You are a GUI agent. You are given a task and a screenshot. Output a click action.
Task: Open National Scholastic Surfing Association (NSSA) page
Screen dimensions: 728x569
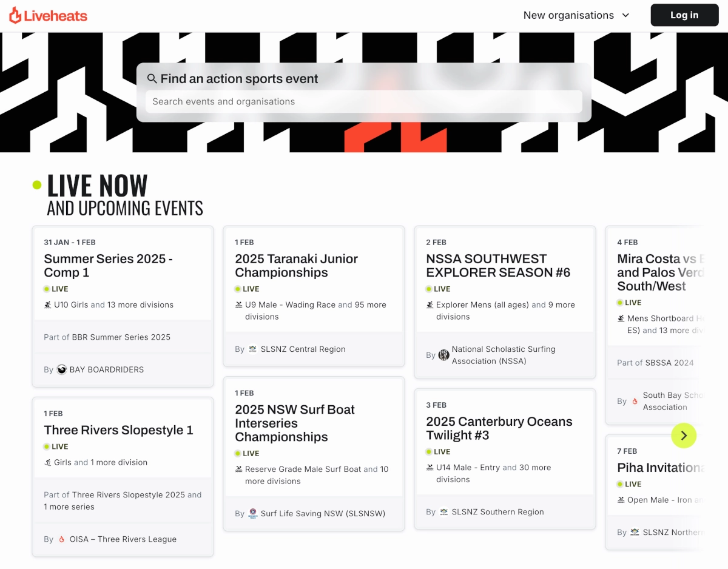click(504, 355)
